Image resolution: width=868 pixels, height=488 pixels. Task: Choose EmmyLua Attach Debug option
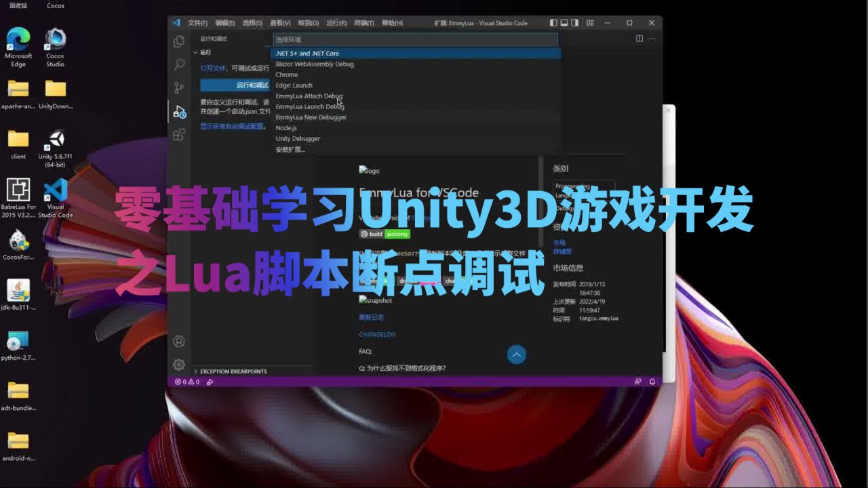pyautogui.click(x=416, y=96)
